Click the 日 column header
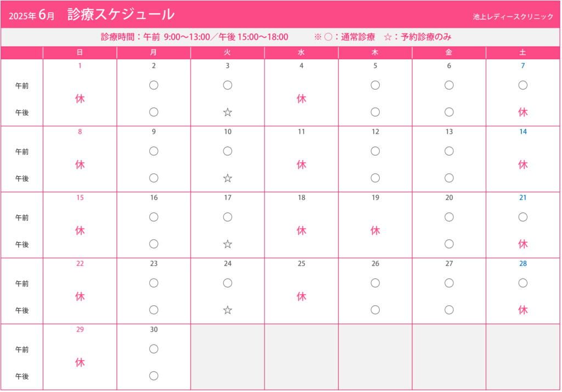 pos(80,52)
